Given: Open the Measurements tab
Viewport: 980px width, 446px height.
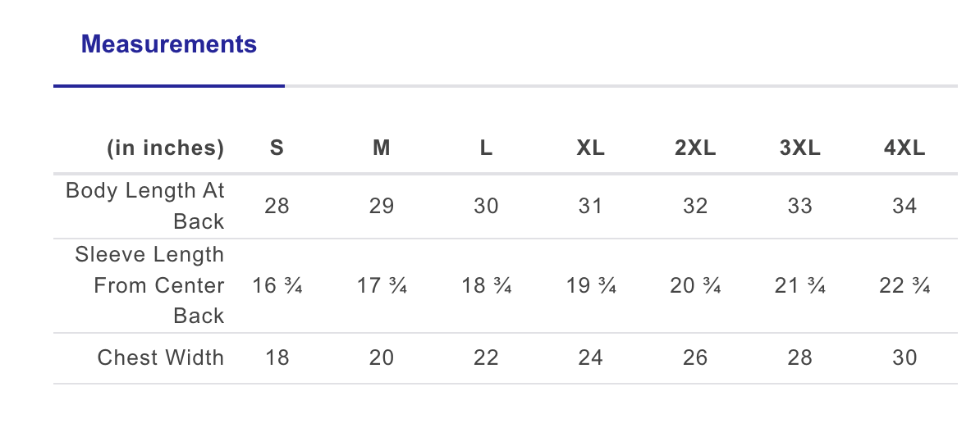Looking at the screenshot, I should (x=168, y=44).
